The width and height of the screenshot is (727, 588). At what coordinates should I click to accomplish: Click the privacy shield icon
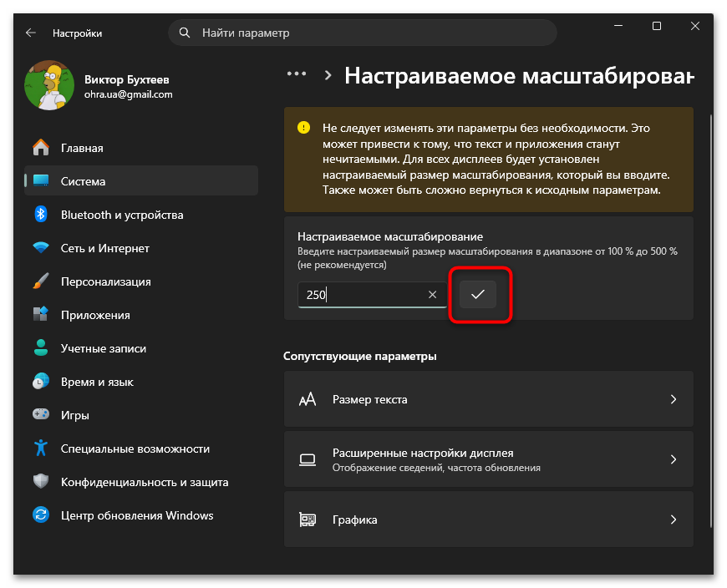tap(41, 481)
